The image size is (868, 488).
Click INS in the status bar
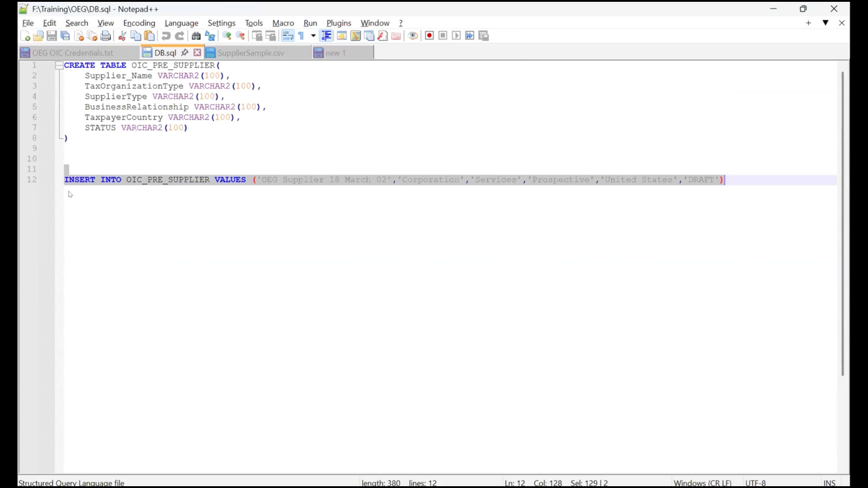(830, 483)
